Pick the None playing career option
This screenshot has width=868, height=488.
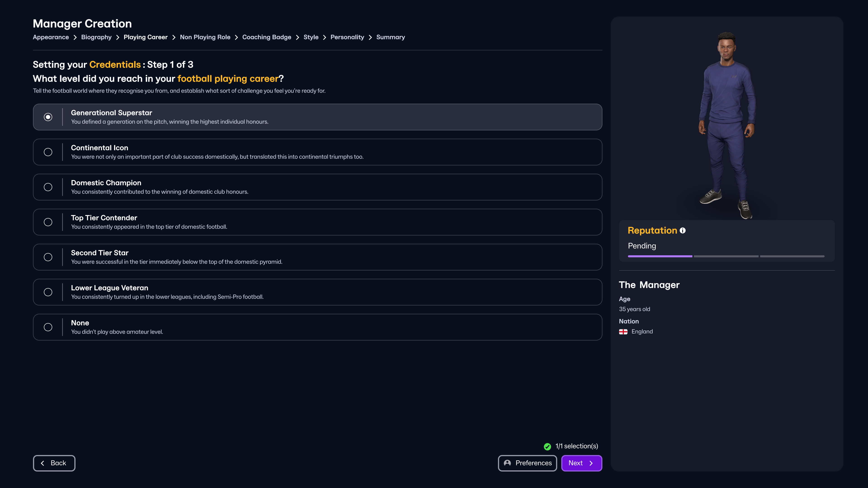tap(48, 327)
